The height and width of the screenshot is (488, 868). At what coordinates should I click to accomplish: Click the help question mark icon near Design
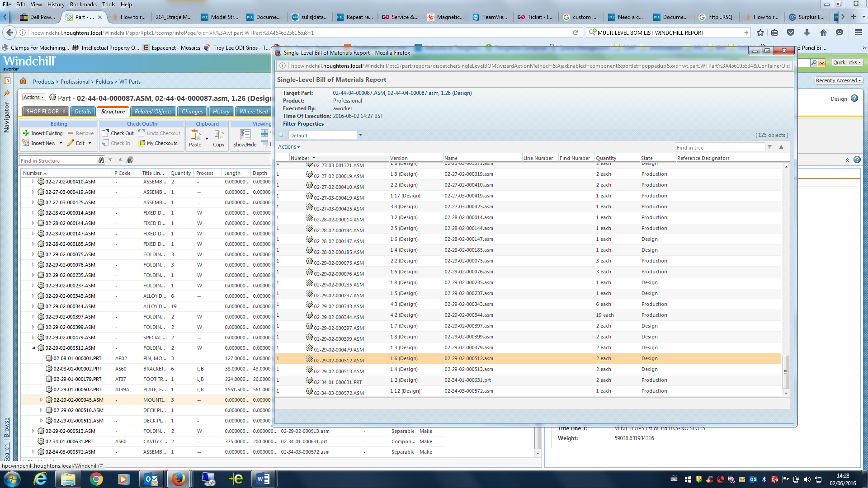(x=854, y=99)
